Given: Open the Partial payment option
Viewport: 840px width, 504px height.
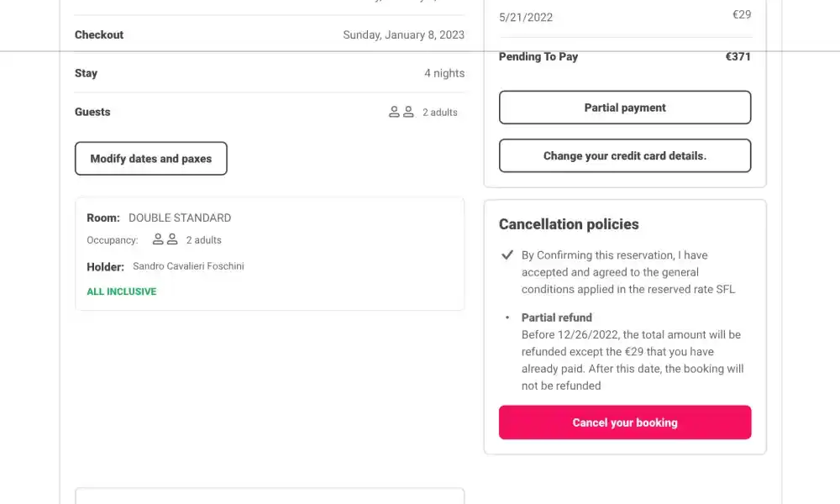Looking at the screenshot, I should 625,108.
